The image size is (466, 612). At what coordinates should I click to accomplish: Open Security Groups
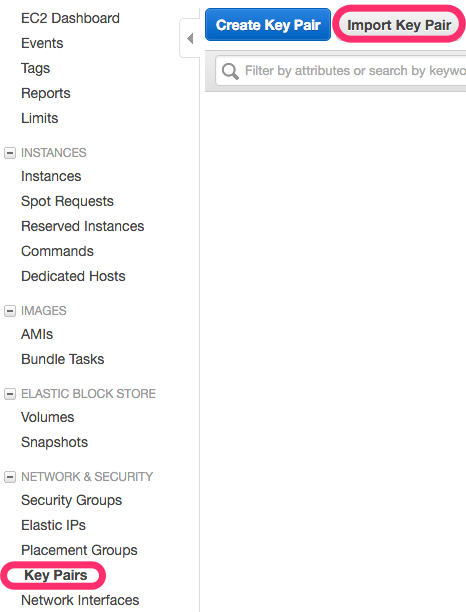pos(71,500)
